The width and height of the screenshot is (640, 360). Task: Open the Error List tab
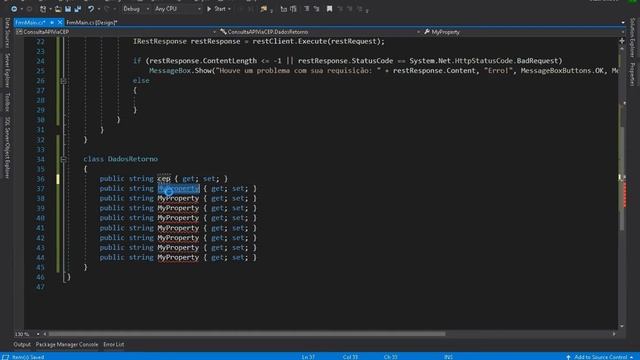point(113,344)
